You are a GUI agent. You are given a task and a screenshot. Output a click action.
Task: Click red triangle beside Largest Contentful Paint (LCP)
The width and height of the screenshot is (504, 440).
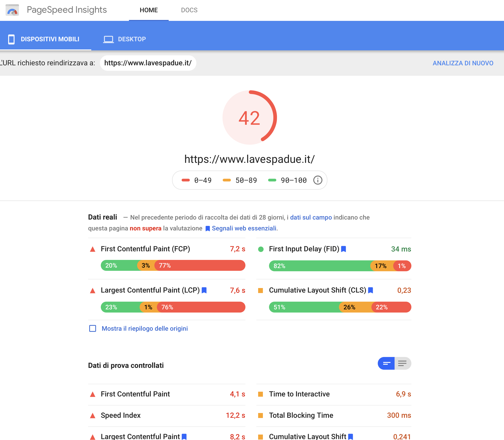pos(93,291)
